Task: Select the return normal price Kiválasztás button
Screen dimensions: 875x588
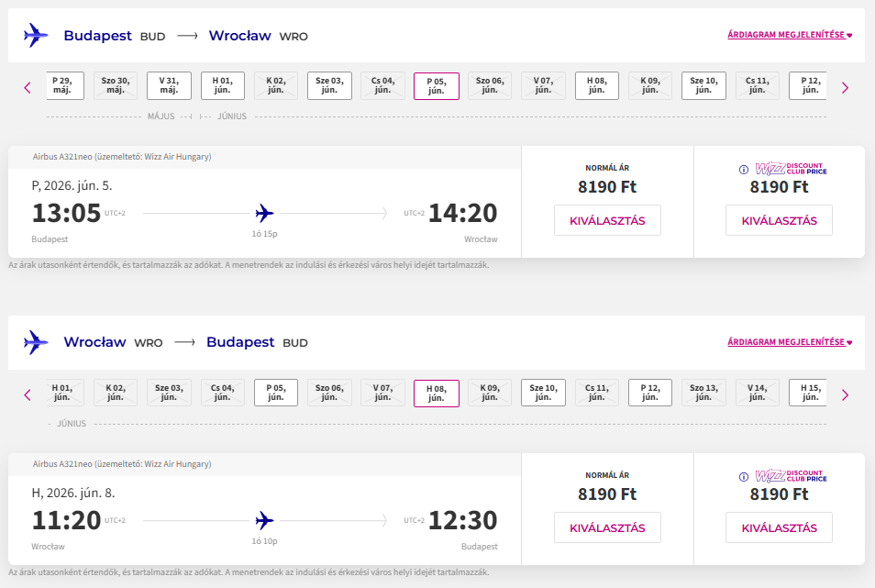Action: pyautogui.click(x=607, y=527)
